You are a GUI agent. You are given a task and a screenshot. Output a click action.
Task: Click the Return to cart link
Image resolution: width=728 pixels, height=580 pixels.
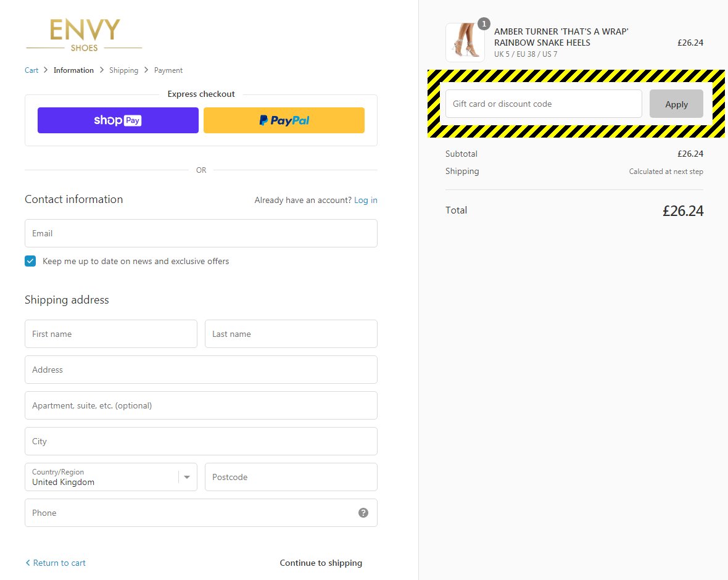point(60,563)
